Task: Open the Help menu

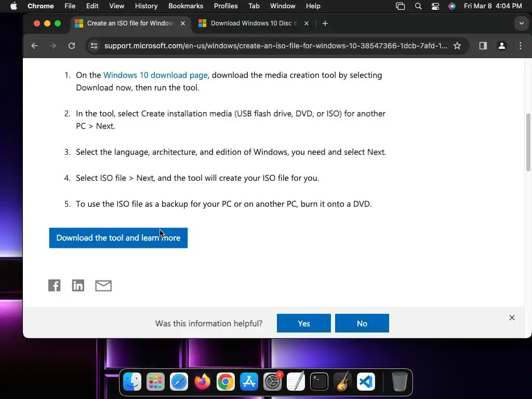Action: point(313,6)
